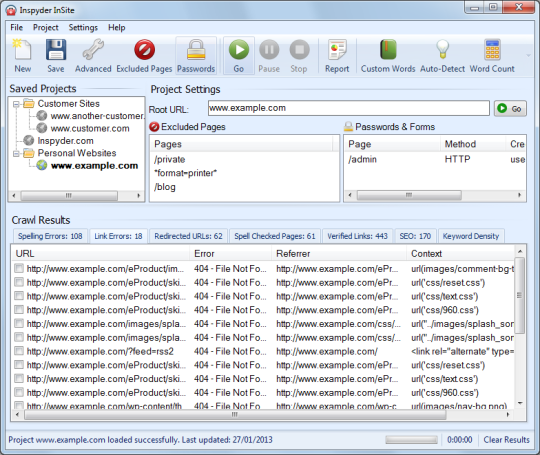
Task: Open the Redirected URLs tab
Action: coord(188,236)
